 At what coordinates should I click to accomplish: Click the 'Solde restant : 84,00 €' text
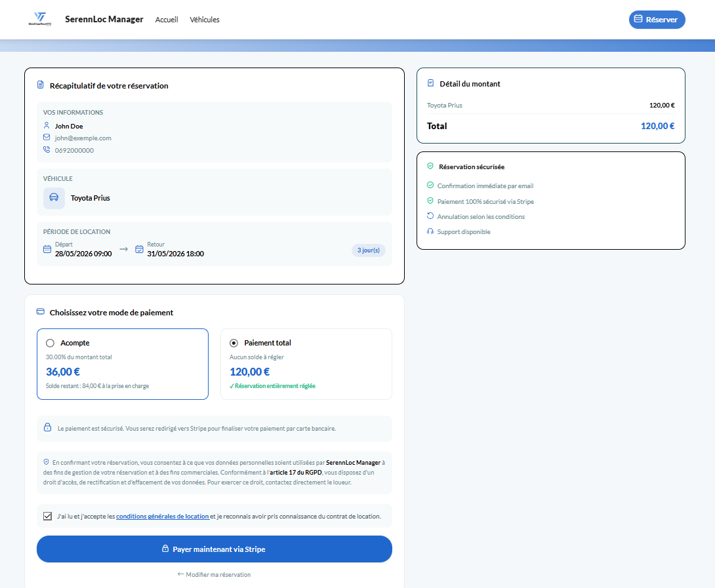97,386
